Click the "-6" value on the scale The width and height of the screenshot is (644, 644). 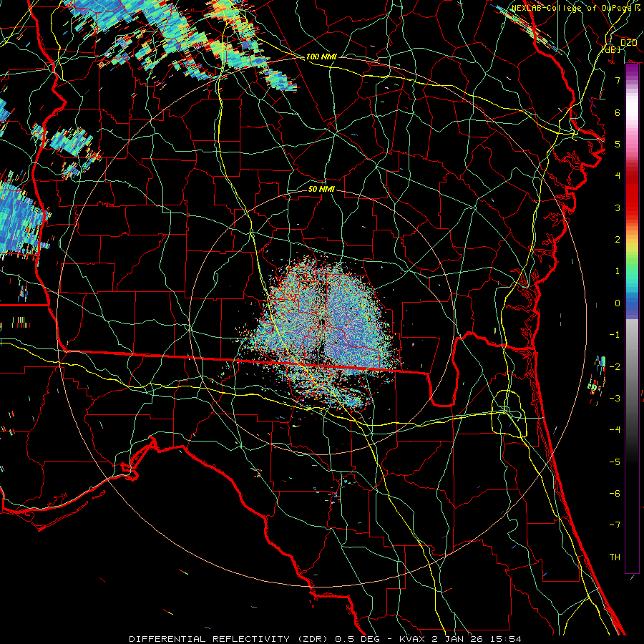tap(615, 494)
